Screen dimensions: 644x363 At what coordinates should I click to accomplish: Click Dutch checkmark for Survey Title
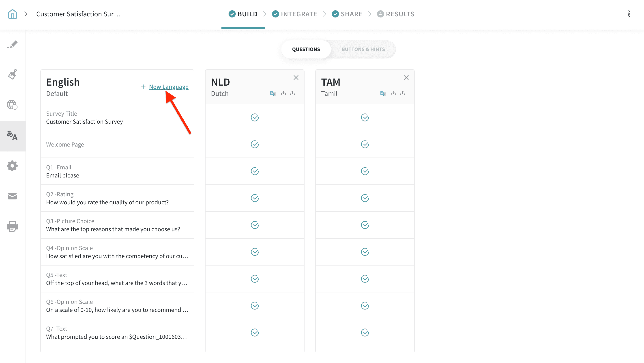click(x=255, y=117)
